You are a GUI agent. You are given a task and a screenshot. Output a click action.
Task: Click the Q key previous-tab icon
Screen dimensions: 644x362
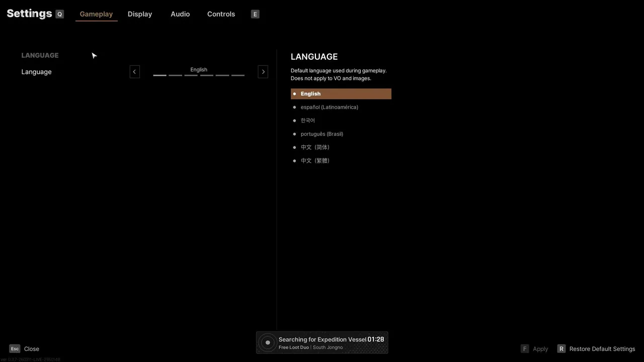click(59, 14)
